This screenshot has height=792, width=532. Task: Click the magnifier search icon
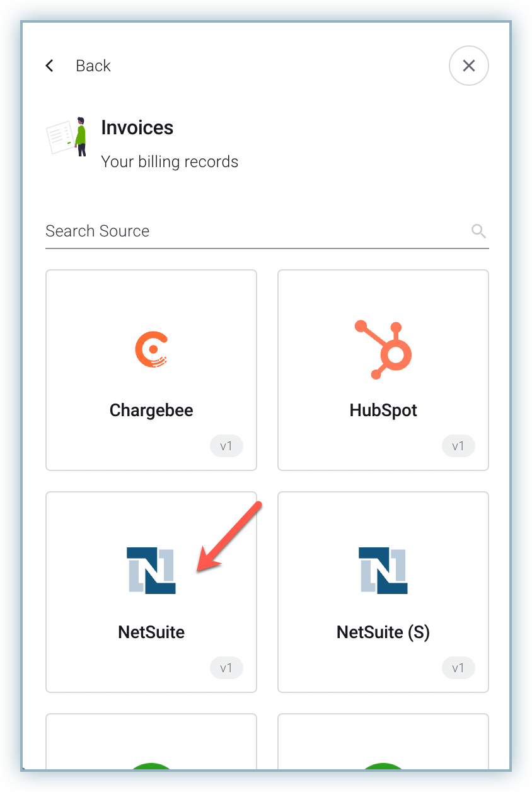[x=478, y=231]
